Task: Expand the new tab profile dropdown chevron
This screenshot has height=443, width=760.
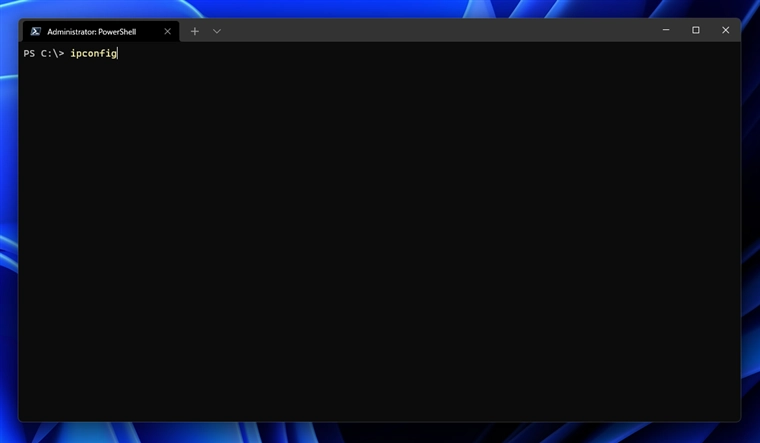Action: (217, 32)
